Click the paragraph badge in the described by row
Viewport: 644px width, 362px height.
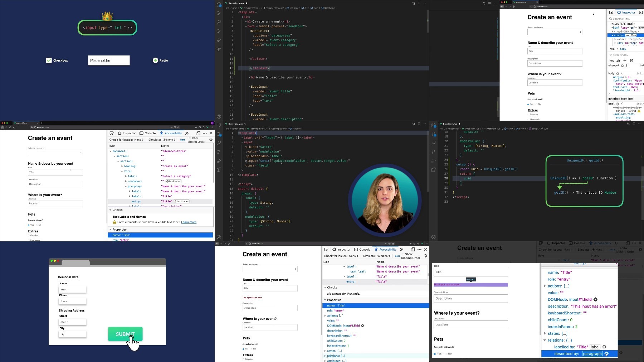[592, 353]
